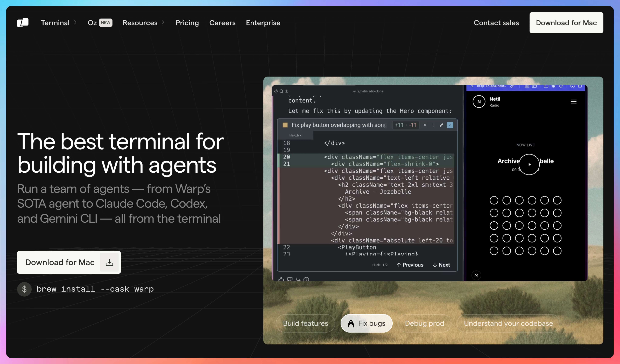Click the Warp logo icon
Image resolution: width=620 pixels, height=364 pixels.
click(x=23, y=23)
